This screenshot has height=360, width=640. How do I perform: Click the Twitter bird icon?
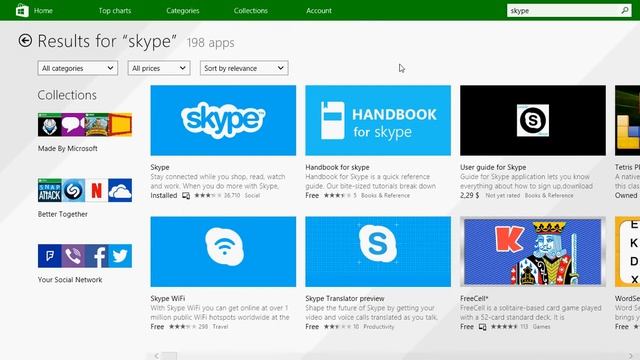coord(120,256)
